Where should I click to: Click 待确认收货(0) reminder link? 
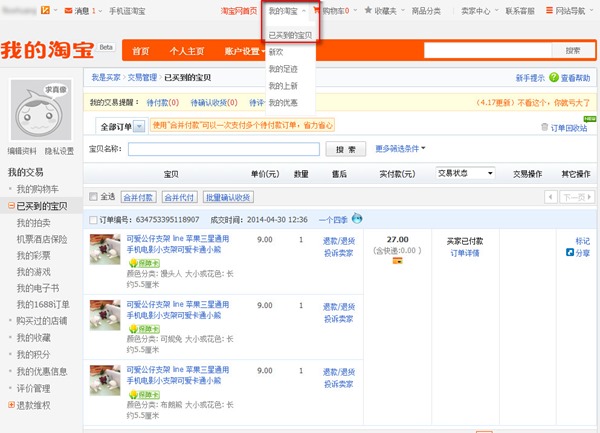coord(214,103)
